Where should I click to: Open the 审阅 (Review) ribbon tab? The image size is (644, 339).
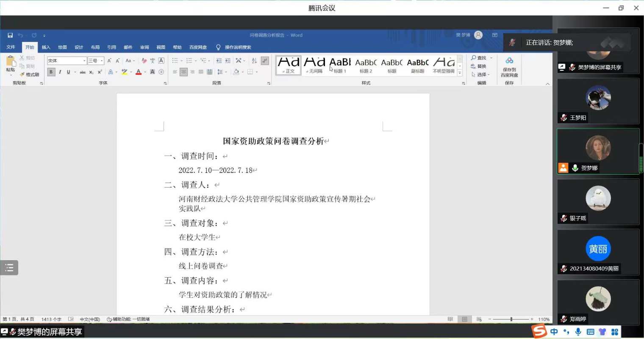point(144,47)
